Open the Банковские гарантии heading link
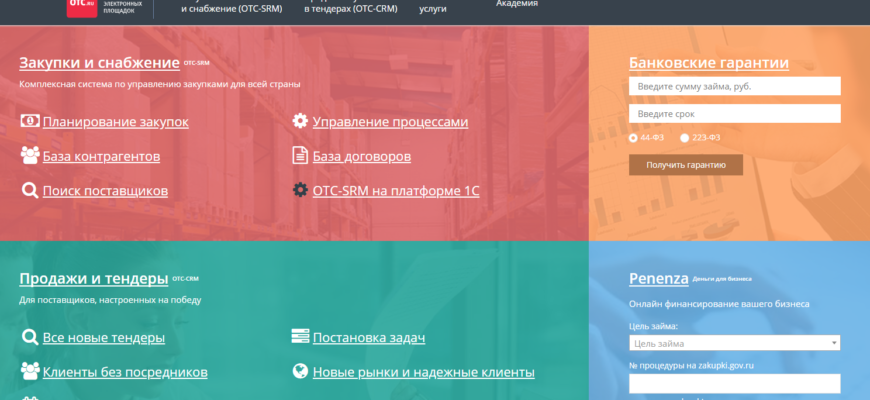Image resolution: width=870 pixels, height=400 pixels. tap(709, 63)
